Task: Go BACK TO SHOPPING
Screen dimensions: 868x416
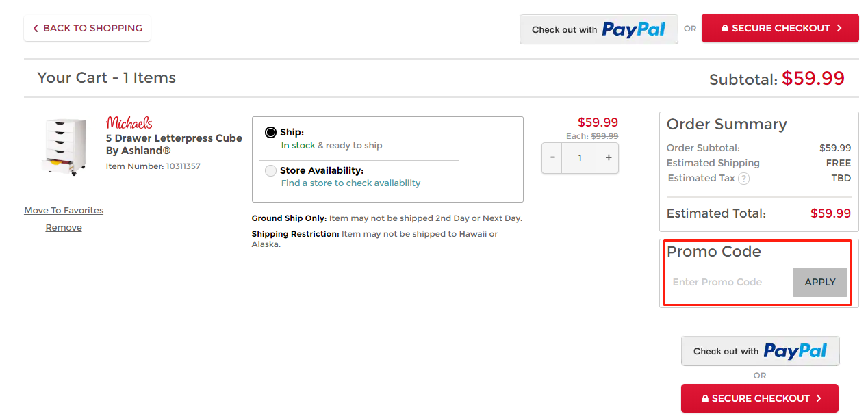Action: point(88,29)
